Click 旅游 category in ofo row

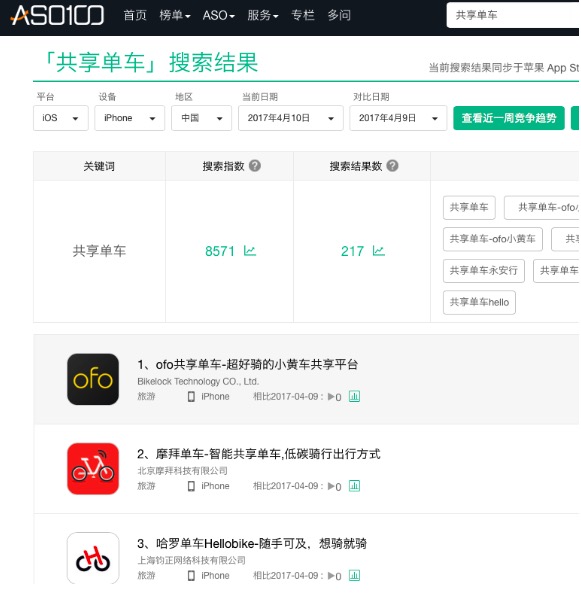(x=146, y=396)
